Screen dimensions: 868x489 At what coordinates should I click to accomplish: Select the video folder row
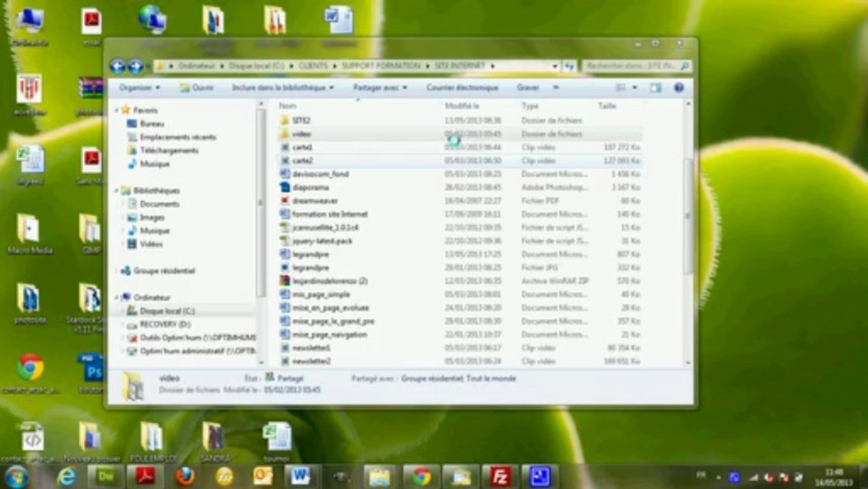[459, 134]
